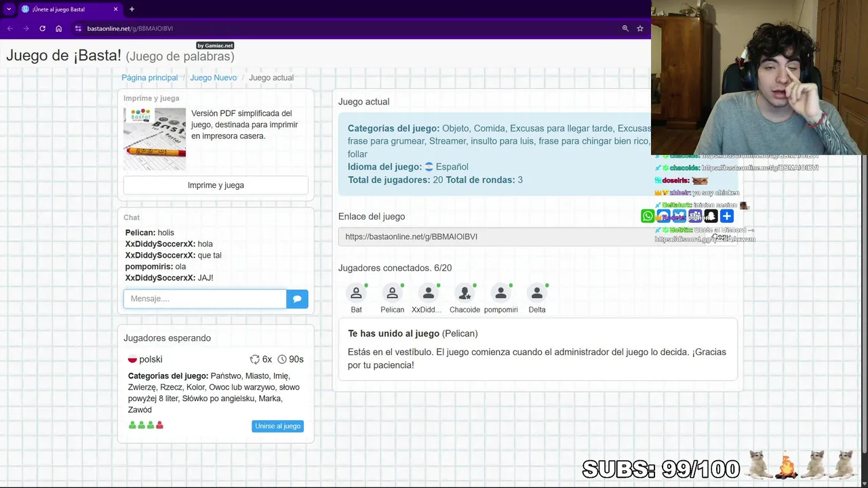This screenshot has height=488, width=868.
Task: Open the browser zoom magnifier icon
Action: pos(625,28)
